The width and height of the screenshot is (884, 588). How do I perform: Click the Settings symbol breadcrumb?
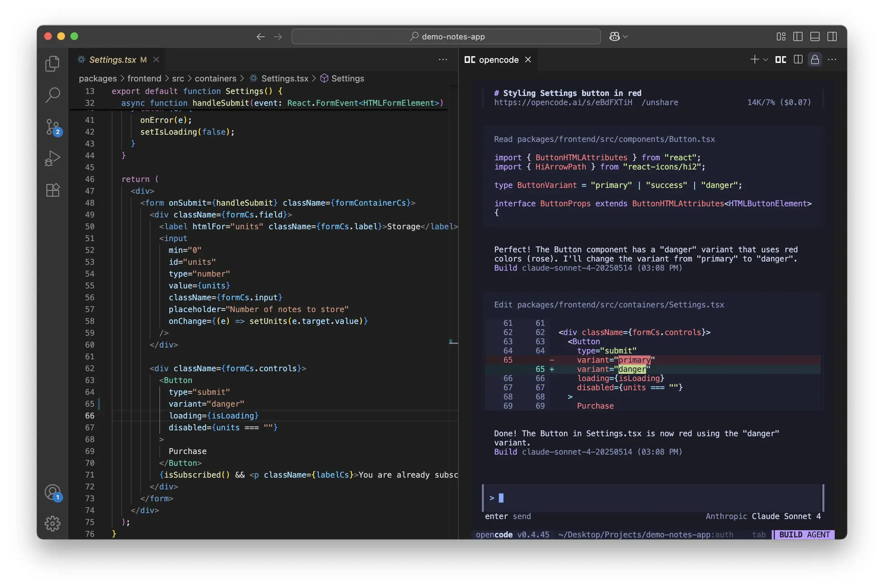[x=342, y=78]
